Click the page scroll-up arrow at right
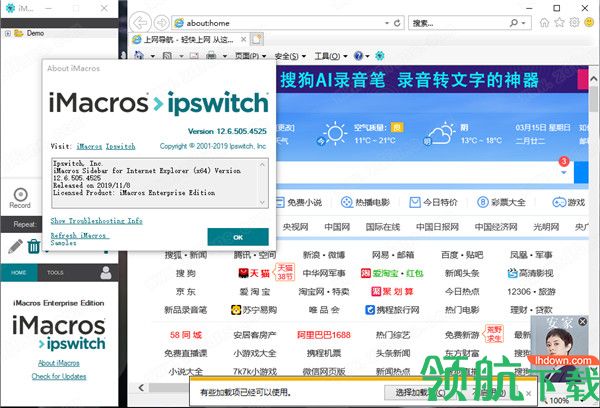Screen dimensions: 600x408 click(x=593, y=79)
